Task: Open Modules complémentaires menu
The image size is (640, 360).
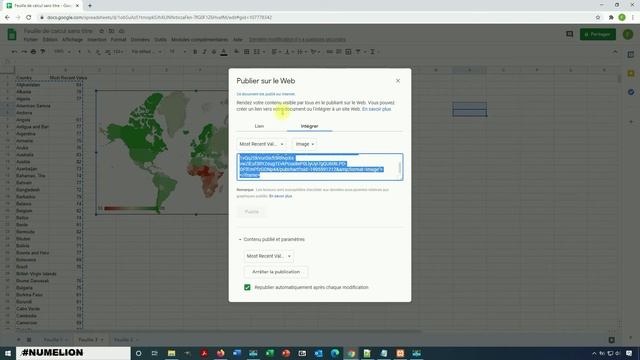Action: 200,40
